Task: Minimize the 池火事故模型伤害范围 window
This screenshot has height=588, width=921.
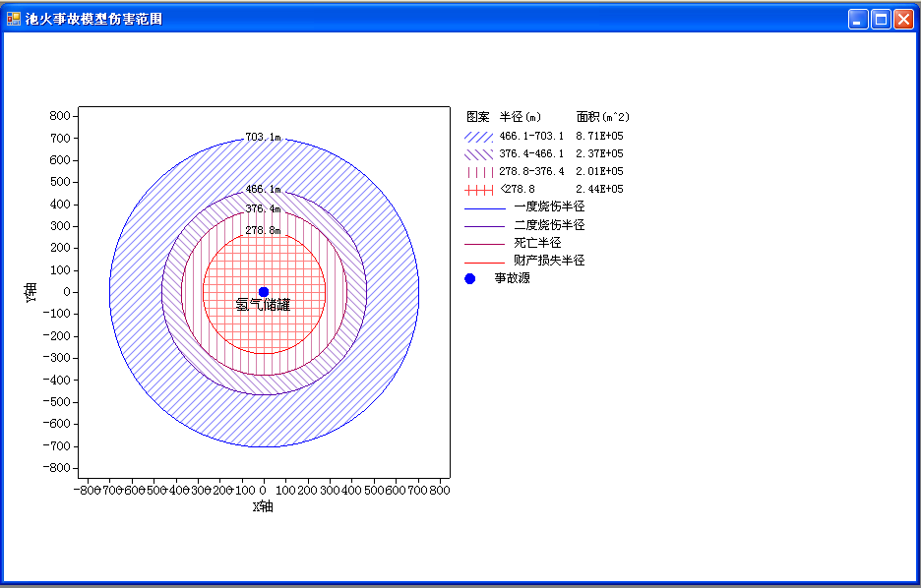Action: click(858, 20)
